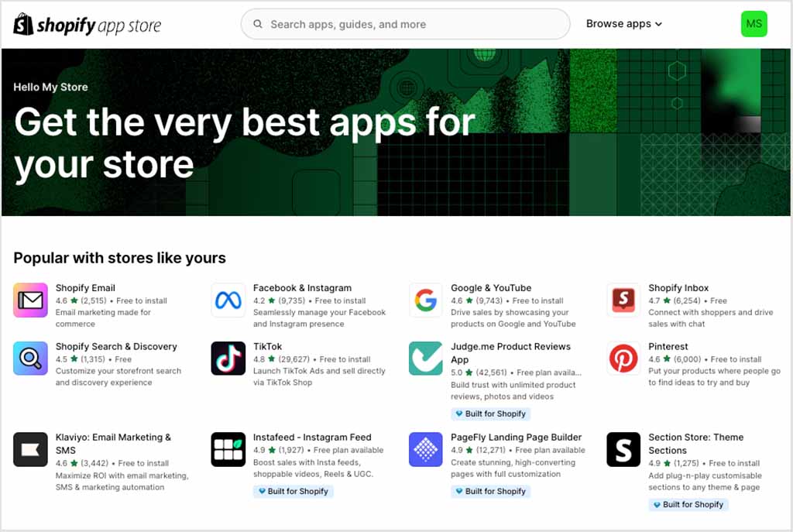Click the Shopify app store logo

coord(88,25)
